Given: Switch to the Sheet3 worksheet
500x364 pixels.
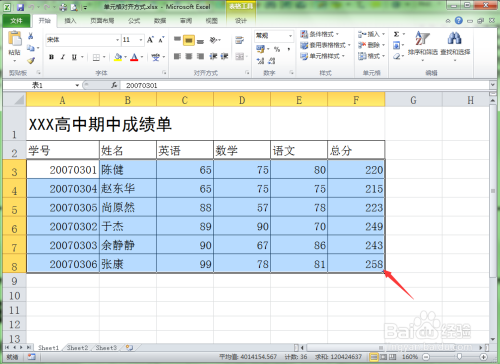Looking at the screenshot, I should pos(106,348).
